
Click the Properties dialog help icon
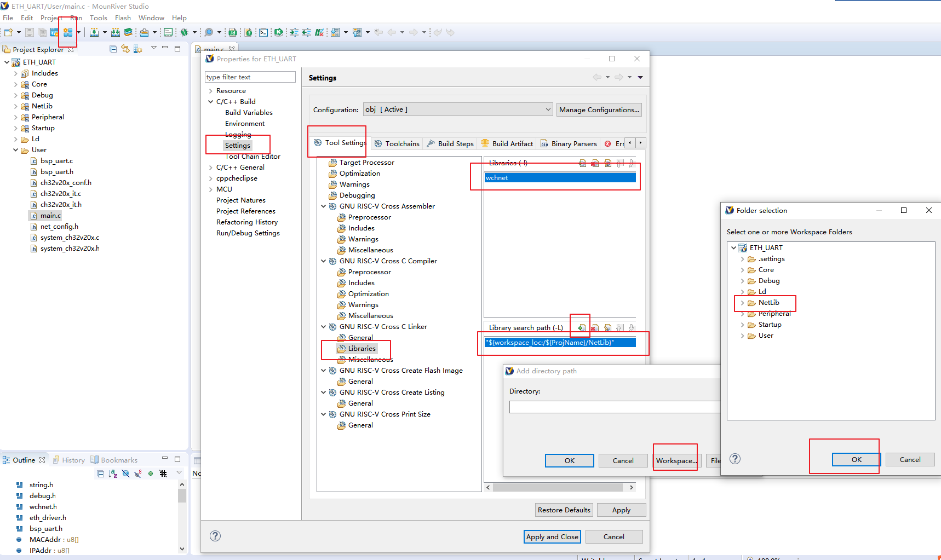pyautogui.click(x=215, y=536)
